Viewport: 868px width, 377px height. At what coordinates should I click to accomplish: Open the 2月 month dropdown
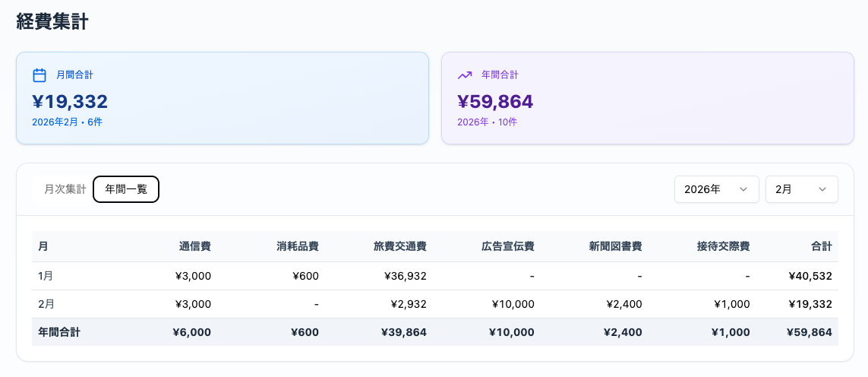click(x=801, y=189)
